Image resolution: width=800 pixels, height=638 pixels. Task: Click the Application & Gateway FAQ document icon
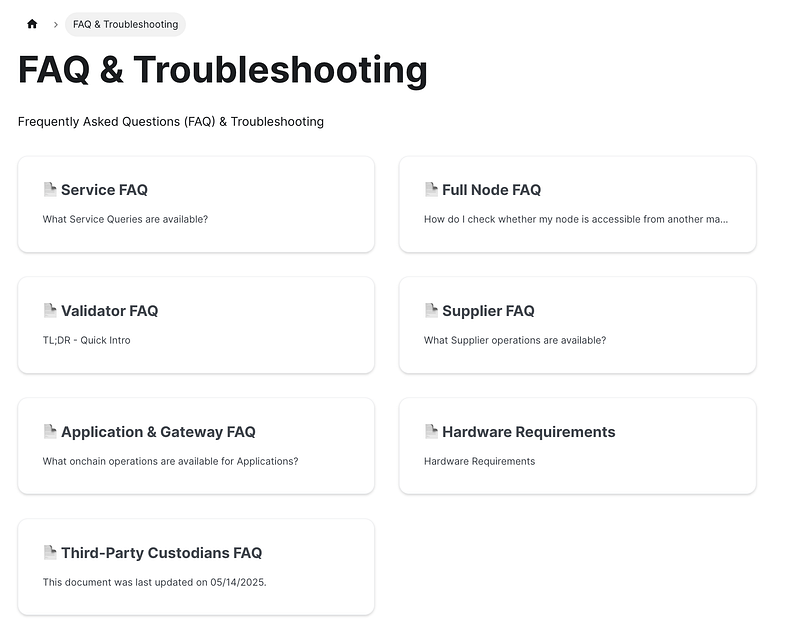(50, 431)
